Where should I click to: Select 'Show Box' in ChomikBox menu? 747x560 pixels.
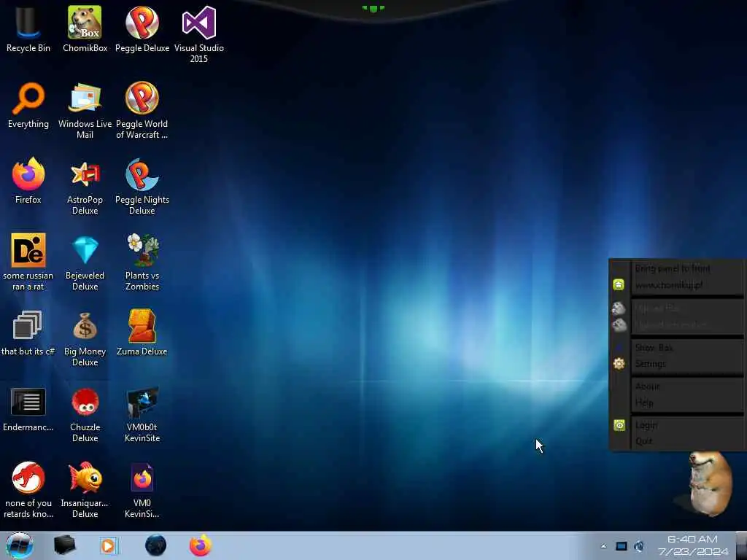654,348
